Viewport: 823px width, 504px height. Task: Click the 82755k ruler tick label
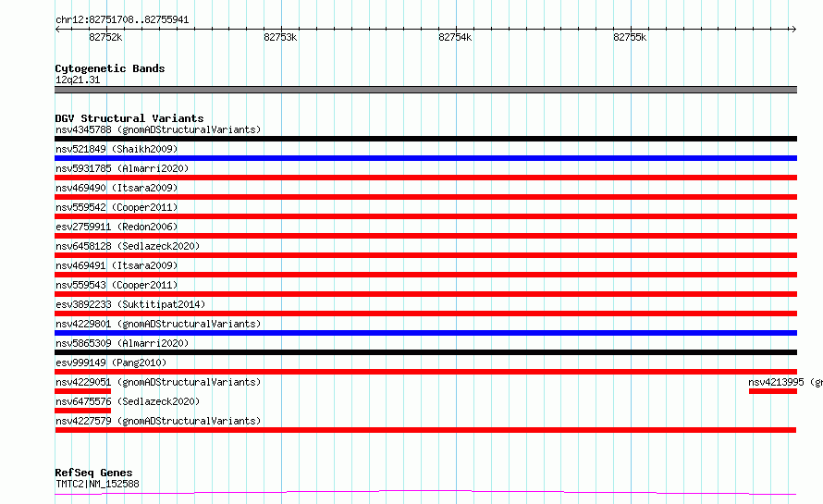coord(630,37)
